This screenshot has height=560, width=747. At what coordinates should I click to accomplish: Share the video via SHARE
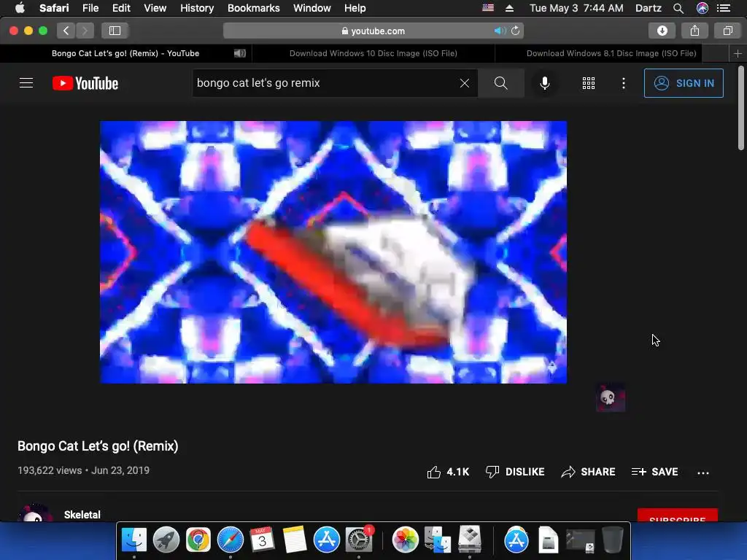pos(588,472)
